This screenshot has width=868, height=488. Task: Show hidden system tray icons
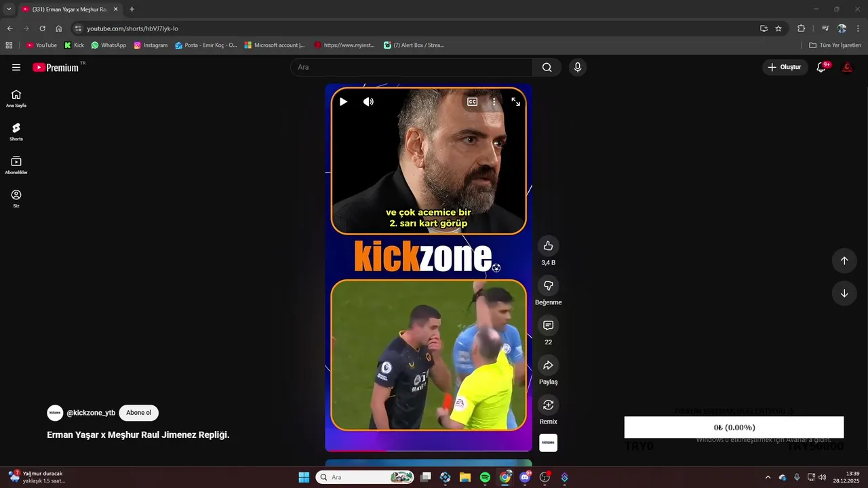(x=768, y=477)
